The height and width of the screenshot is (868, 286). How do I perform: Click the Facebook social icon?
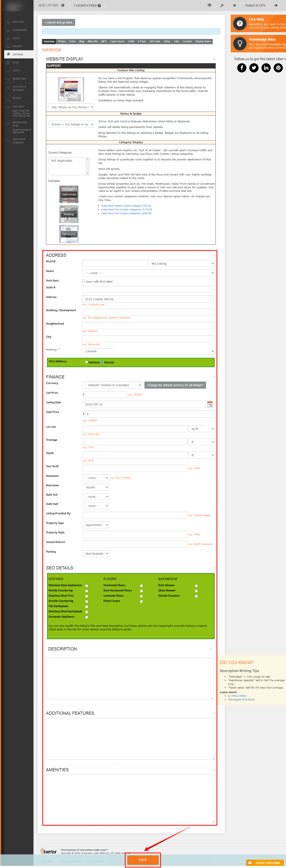242,68
